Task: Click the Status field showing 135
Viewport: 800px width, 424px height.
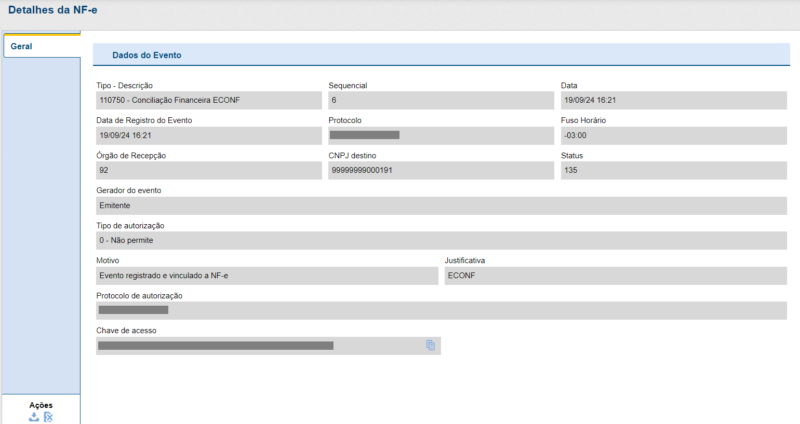Action: [672, 170]
